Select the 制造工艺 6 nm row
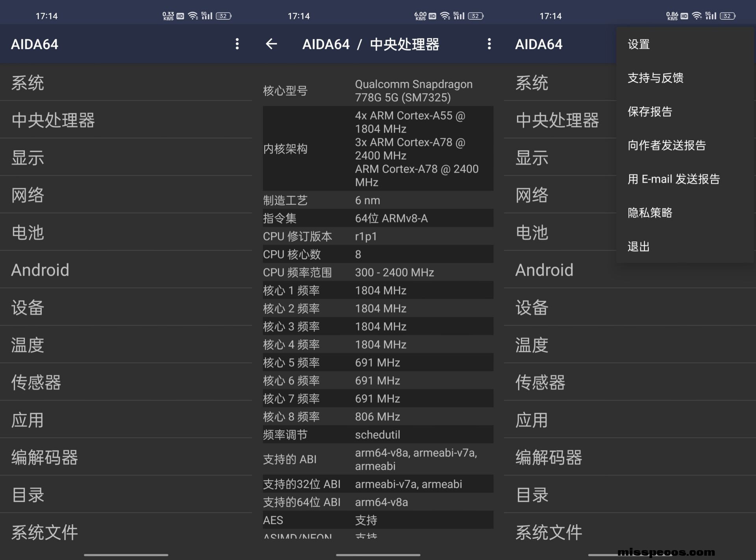 pos(378,200)
